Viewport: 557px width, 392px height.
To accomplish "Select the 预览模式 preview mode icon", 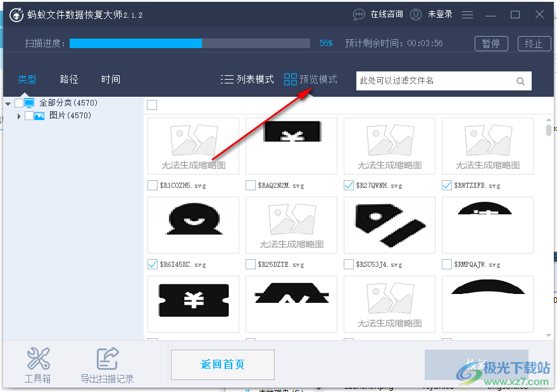I will 291,80.
